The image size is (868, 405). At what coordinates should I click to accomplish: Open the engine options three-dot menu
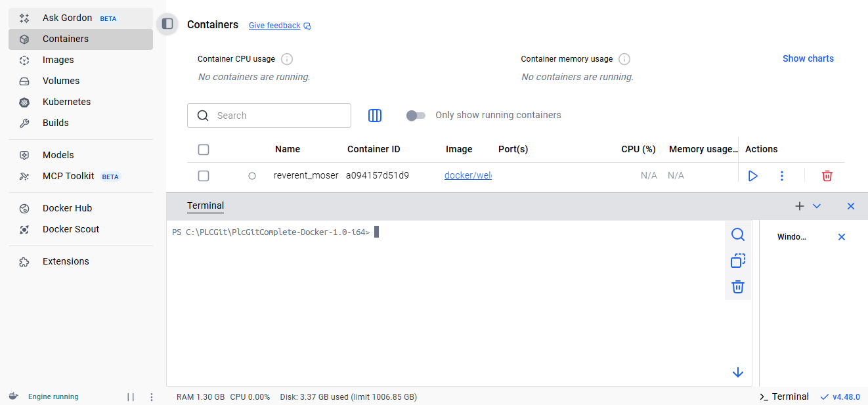tap(152, 397)
